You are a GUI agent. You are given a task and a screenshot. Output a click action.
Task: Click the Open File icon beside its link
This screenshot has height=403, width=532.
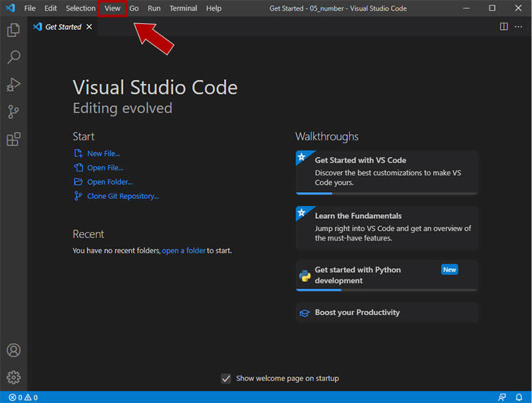coord(78,168)
